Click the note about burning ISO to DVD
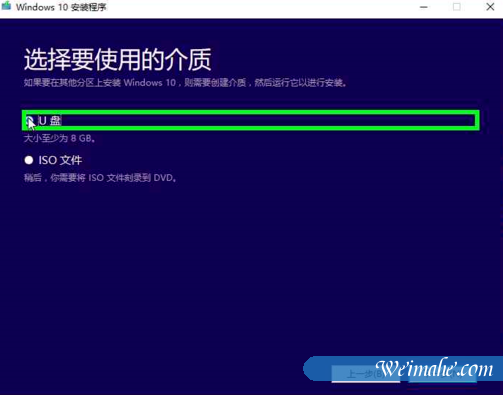This screenshot has width=503, height=395. pyautogui.click(x=100, y=178)
